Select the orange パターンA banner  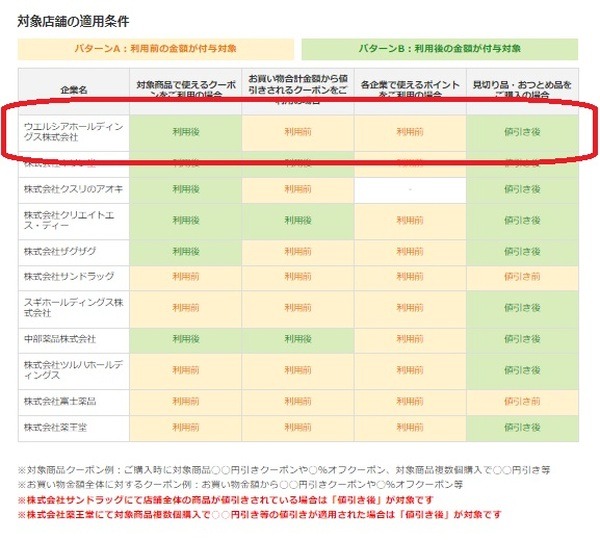click(x=156, y=49)
